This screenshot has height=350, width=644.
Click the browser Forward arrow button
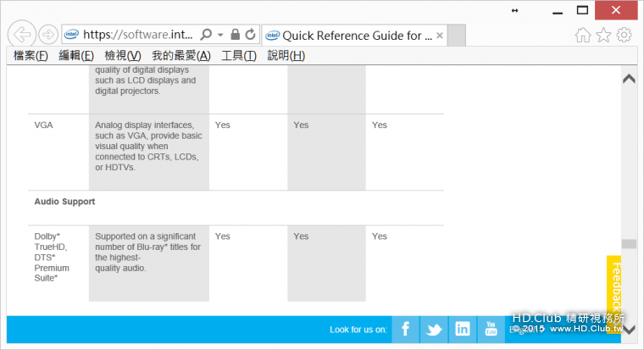coord(47,35)
